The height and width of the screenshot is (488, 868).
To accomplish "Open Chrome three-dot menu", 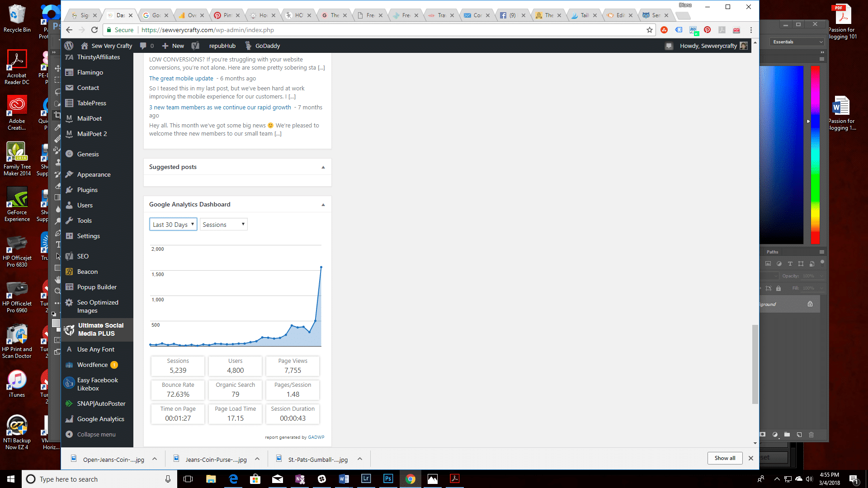I will point(751,30).
